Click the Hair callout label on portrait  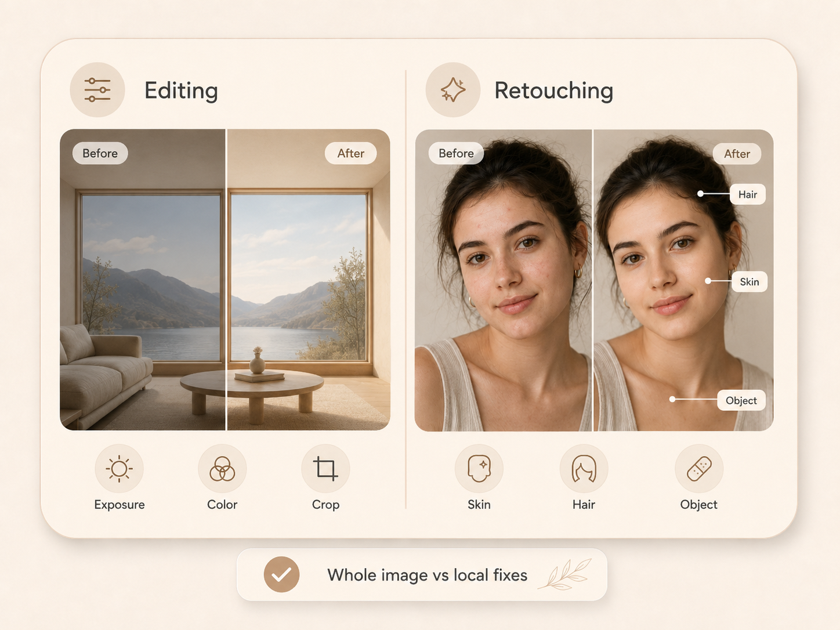click(x=748, y=194)
